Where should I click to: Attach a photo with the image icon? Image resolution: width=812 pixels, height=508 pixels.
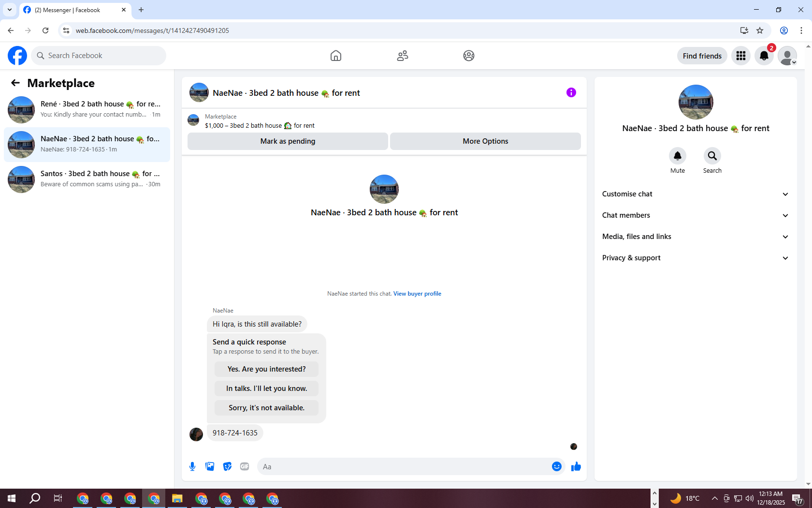tap(210, 466)
